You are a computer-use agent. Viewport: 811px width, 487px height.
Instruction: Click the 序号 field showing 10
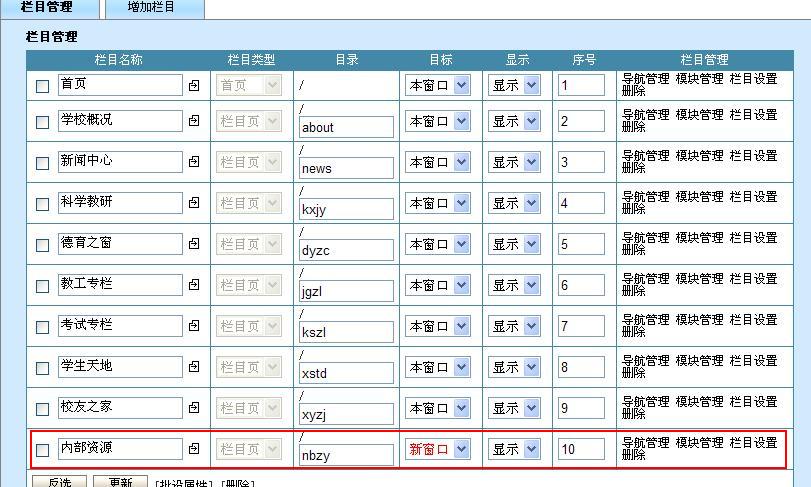click(581, 450)
